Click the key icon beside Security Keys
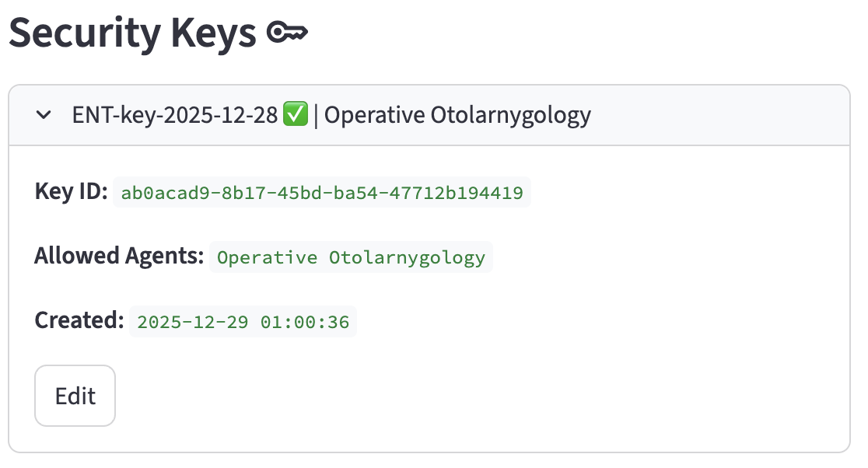This screenshot has height=468, width=868. pos(287,32)
